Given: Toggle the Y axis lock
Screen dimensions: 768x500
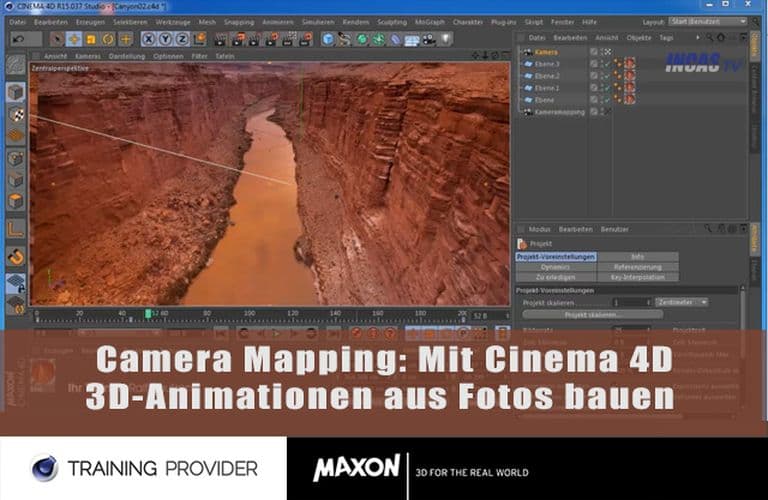Looking at the screenshot, I should (x=166, y=39).
